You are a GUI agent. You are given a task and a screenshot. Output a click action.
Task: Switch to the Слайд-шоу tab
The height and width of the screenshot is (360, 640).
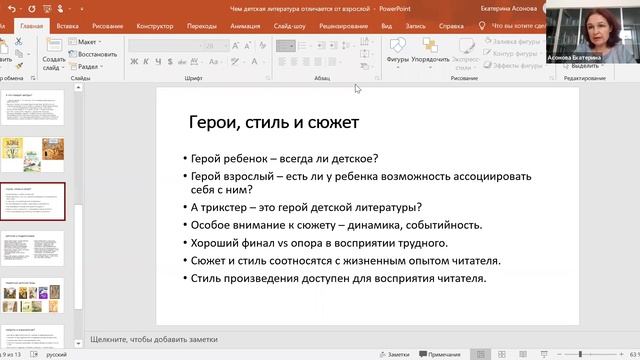(x=289, y=26)
